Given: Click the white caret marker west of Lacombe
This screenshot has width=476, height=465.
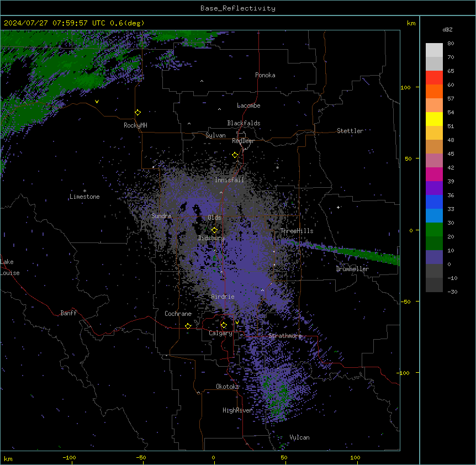Looking at the screenshot, I should (x=219, y=109).
